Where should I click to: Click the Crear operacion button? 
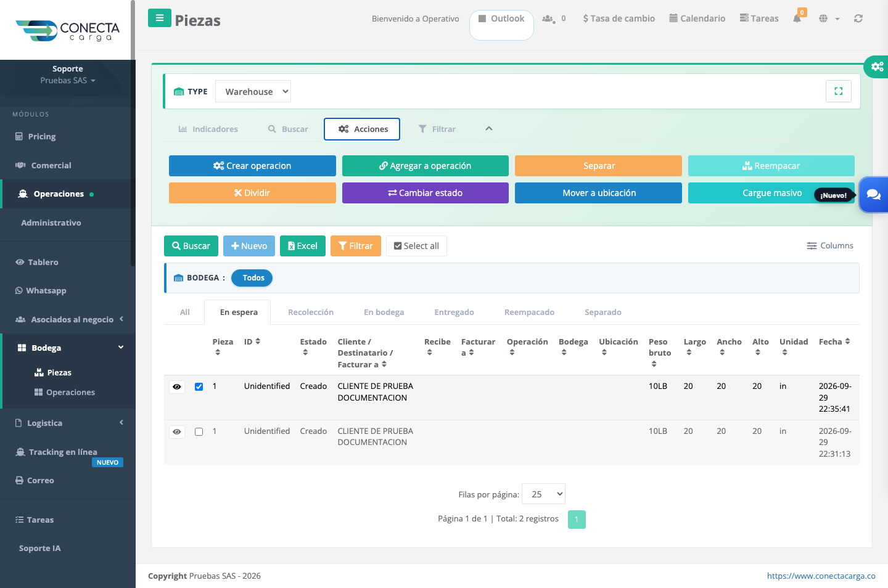tap(252, 166)
